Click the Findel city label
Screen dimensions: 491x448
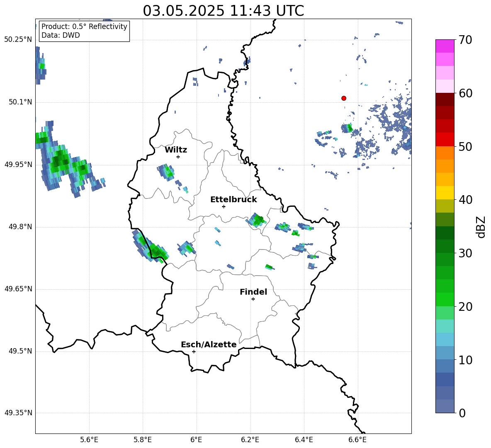pos(253,292)
